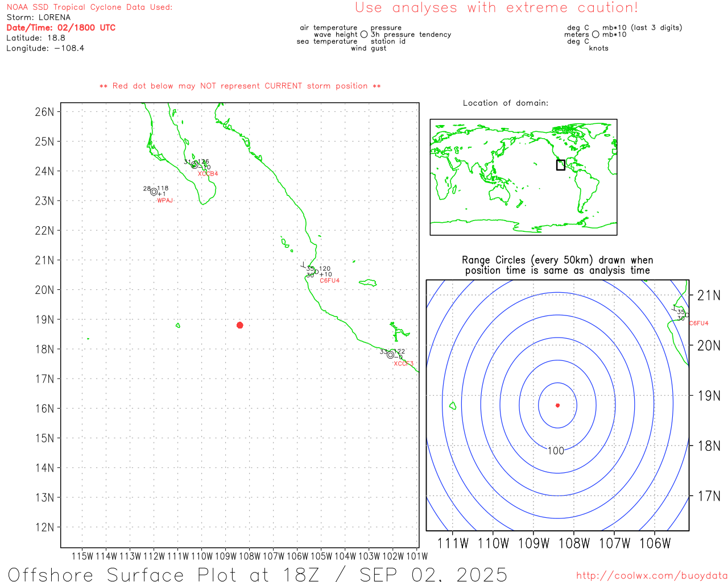Click the 'air temperature' legend label
The image size is (728, 582).
click(329, 27)
